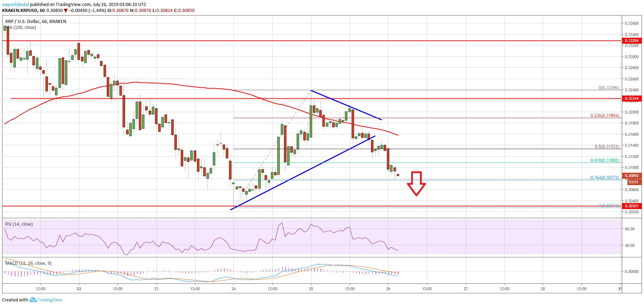This screenshot has width=644, height=306.
Task: Select the XRP / U.S. Dollar chart title
Action: (36, 21)
